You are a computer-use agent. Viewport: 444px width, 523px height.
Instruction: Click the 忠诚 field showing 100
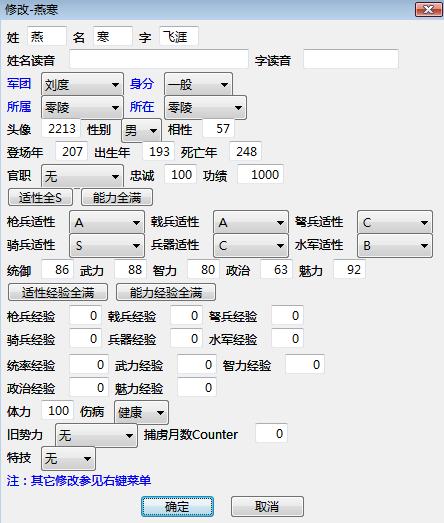coord(180,174)
